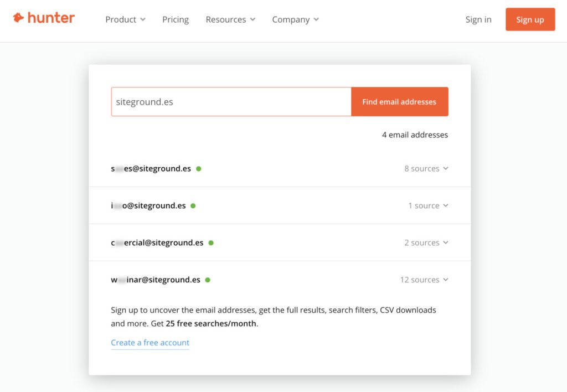Click the green status dot beside ercial@siteground.es

[x=211, y=243]
